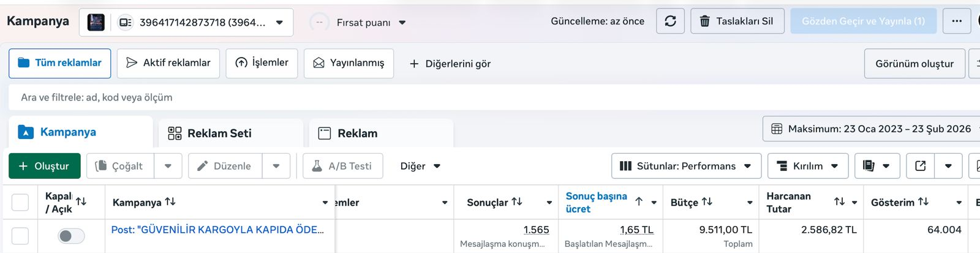Expand the Sütunlar: Performans dropdown

tap(686, 166)
